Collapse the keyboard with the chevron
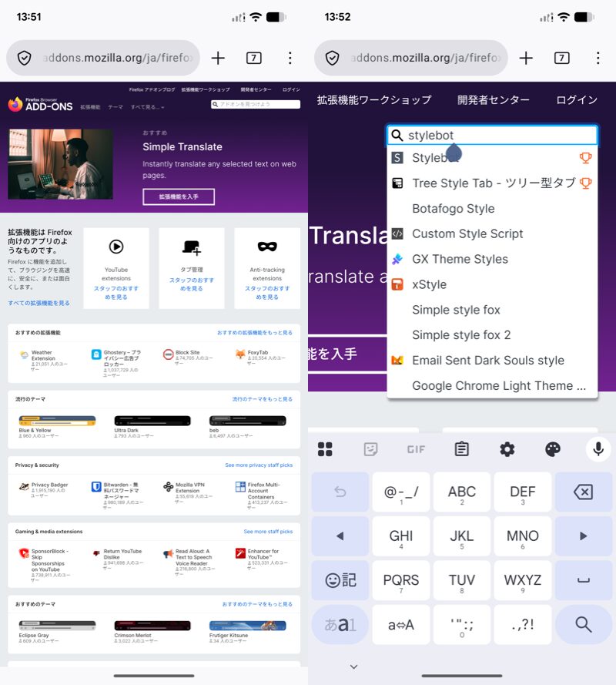Screen dimensions: 616x685 (x=353, y=666)
